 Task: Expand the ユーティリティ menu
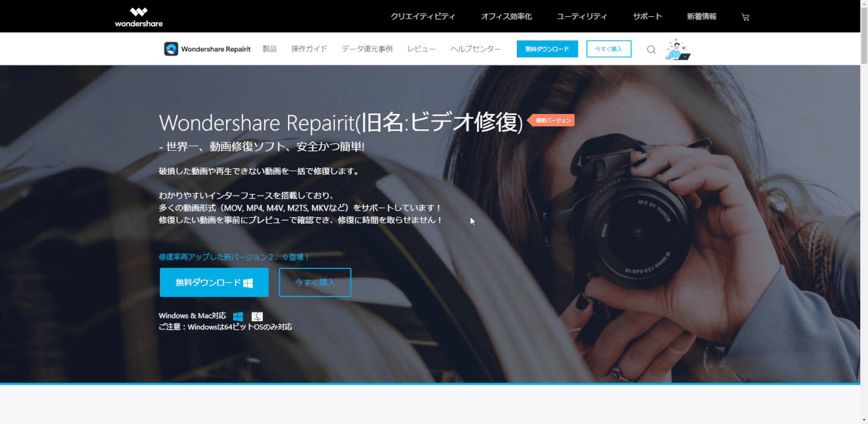582,17
